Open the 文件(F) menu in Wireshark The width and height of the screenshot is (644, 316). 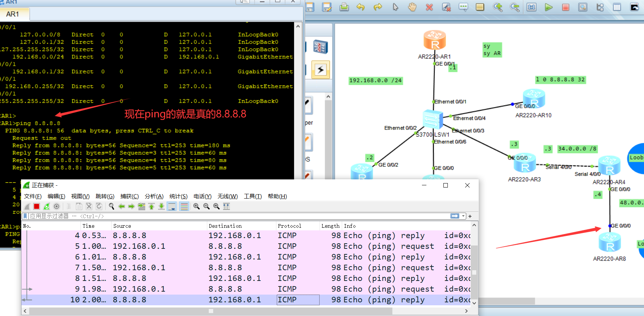click(x=33, y=196)
